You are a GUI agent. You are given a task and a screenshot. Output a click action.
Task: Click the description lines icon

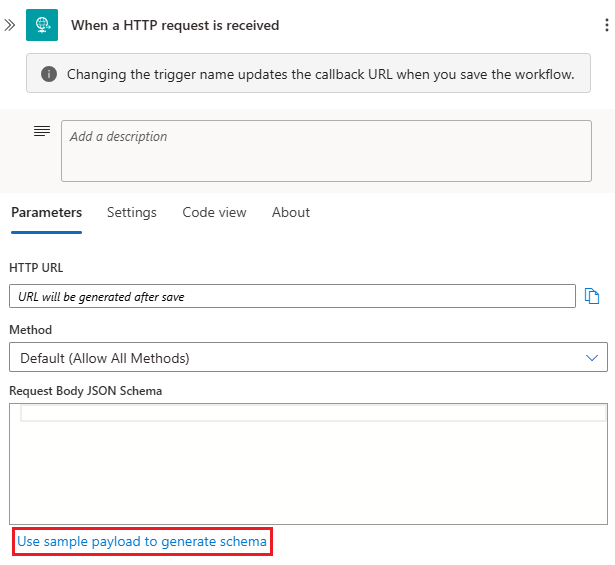[42, 131]
